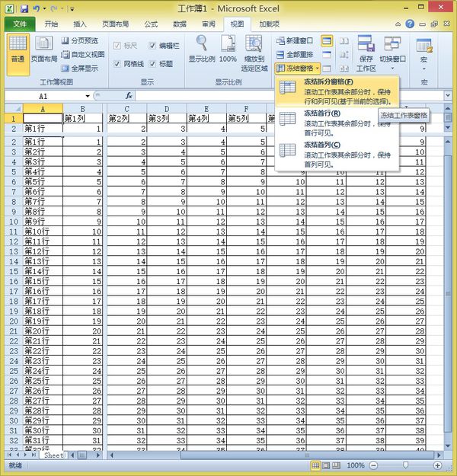Select the 第3列 header cell

pyautogui.click(x=167, y=118)
